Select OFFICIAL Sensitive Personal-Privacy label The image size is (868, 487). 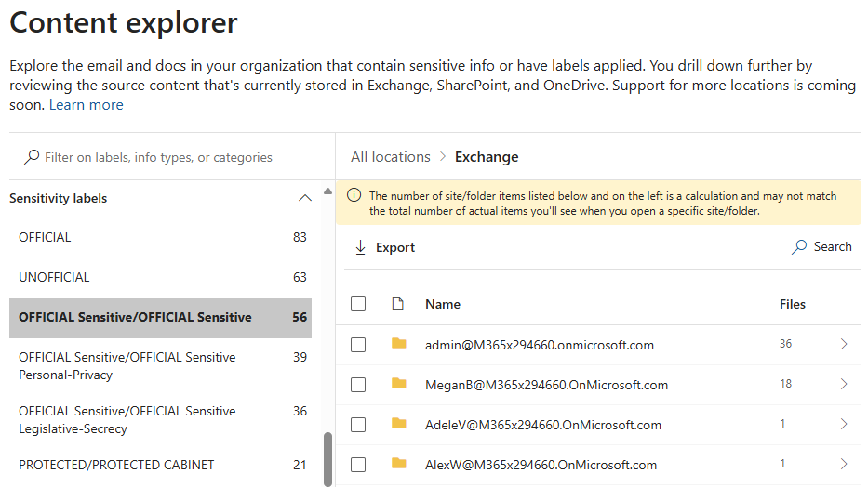click(161, 366)
